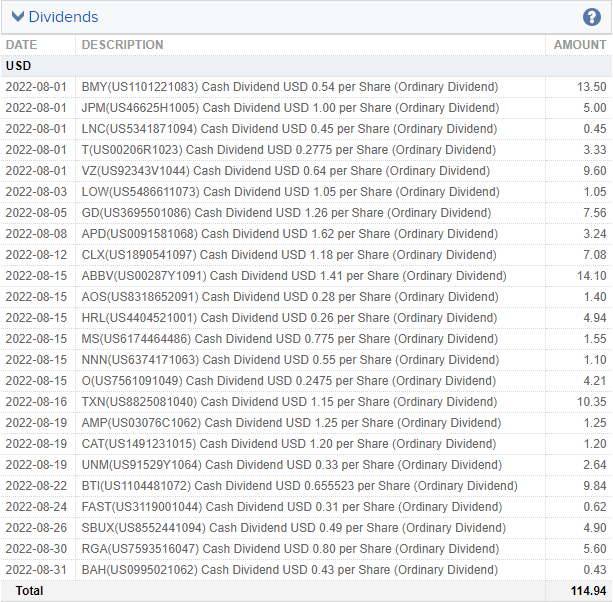
Task: Click the 0.62 amount for FAST
Action: [595, 507]
